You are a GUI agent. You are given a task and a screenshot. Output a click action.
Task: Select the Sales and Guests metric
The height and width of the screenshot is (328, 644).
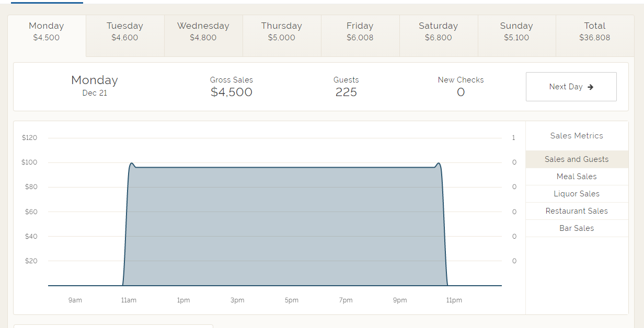click(x=576, y=159)
